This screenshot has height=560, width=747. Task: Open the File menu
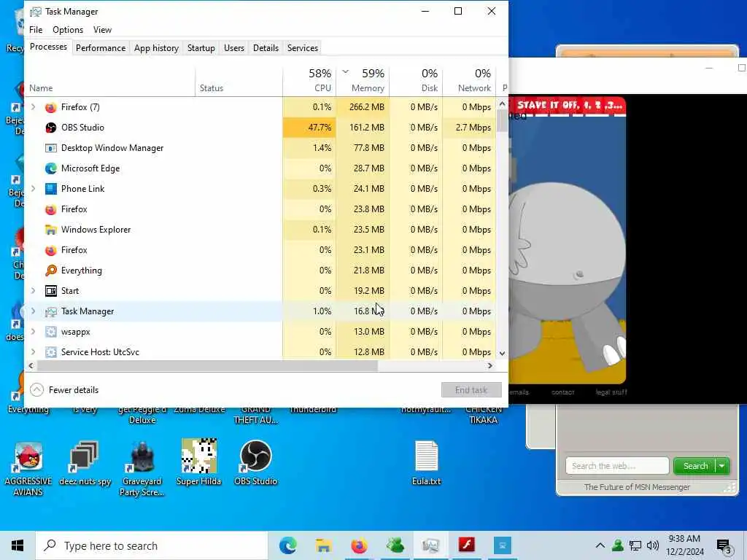point(36,29)
